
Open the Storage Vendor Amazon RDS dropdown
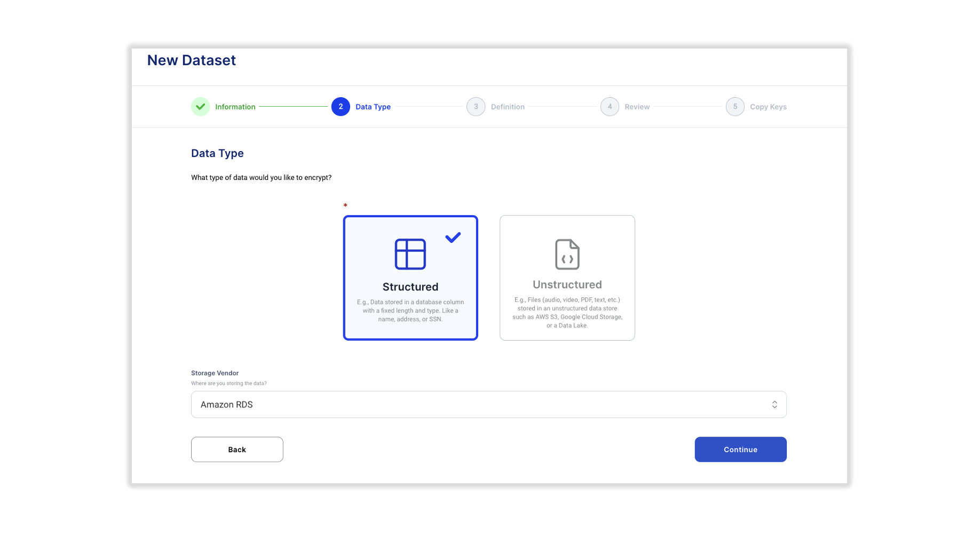pos(489,405)
